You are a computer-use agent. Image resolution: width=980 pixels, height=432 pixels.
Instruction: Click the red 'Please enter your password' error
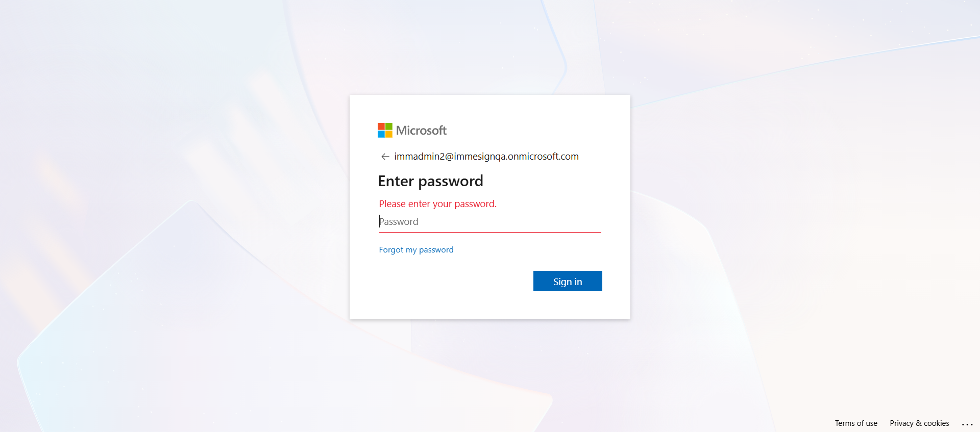[x=437, y=204]
